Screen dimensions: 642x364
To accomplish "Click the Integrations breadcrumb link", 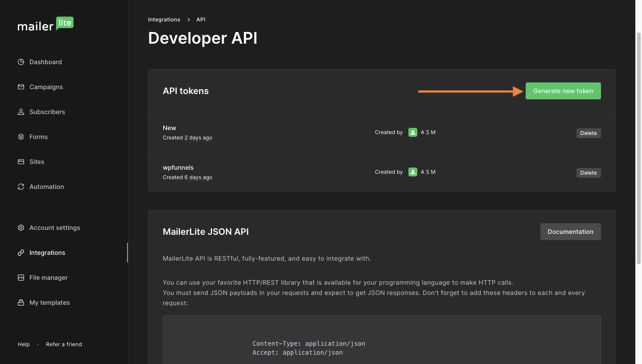I will 164,20.
